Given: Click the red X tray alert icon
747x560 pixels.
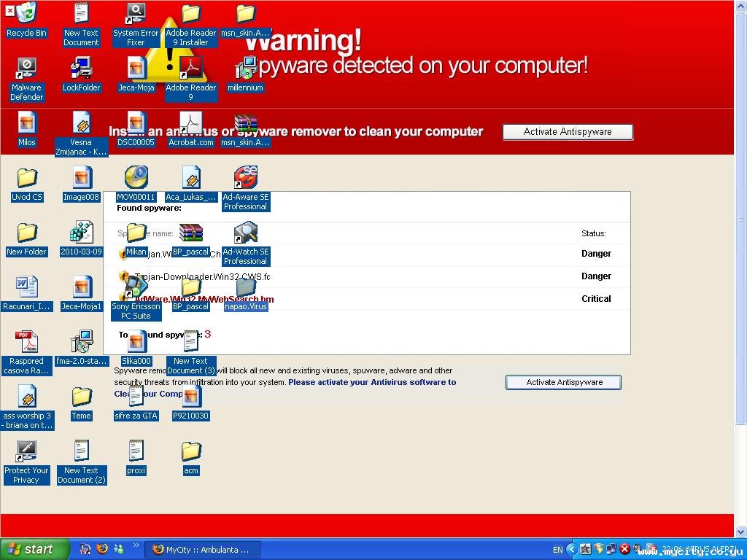Looking at the screenshot, I should point(624,549).
